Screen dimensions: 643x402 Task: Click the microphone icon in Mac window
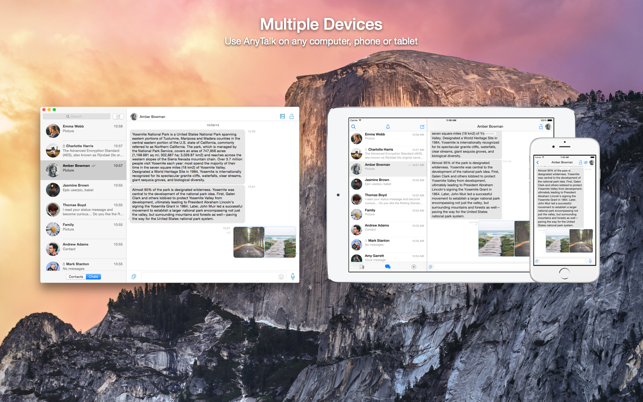point(293,276)
